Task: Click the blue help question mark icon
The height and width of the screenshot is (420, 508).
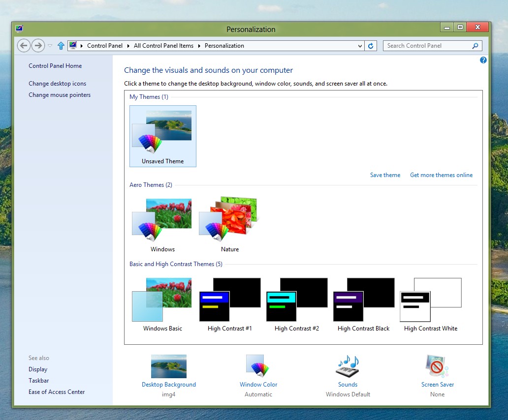Action: [x=483, y=60]
